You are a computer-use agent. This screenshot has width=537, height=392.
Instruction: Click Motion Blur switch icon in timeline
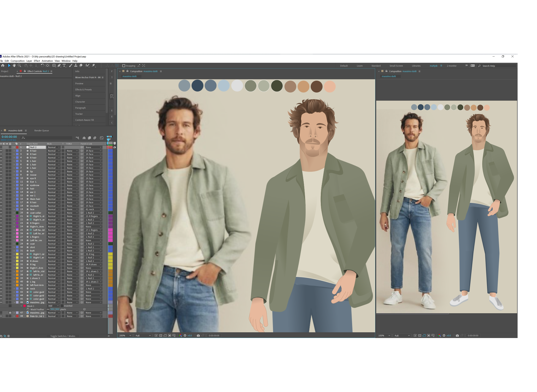click(x=95, y=138)
